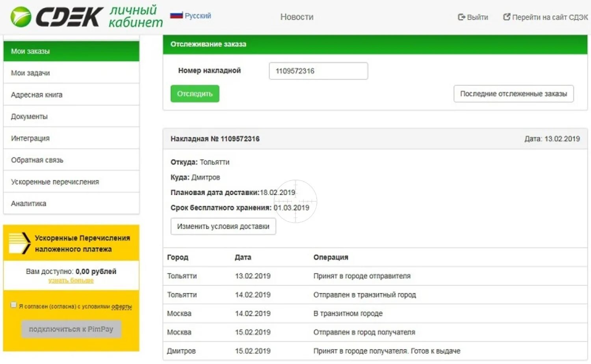Click the CDEK logo
Image resolution: width=591 pixels, height=364 pixels.
(x=56, y=17)
